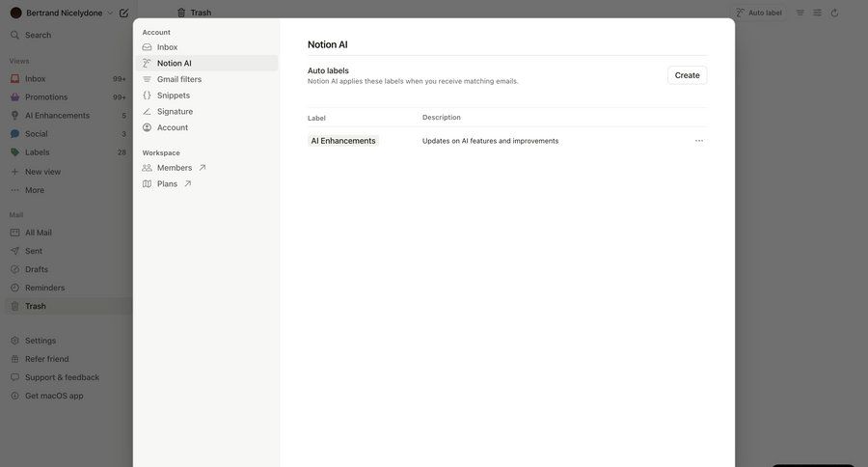Open Gmail filters settings
The height and width of the screenshot is (467, 868).
click(x=178, y=79)
